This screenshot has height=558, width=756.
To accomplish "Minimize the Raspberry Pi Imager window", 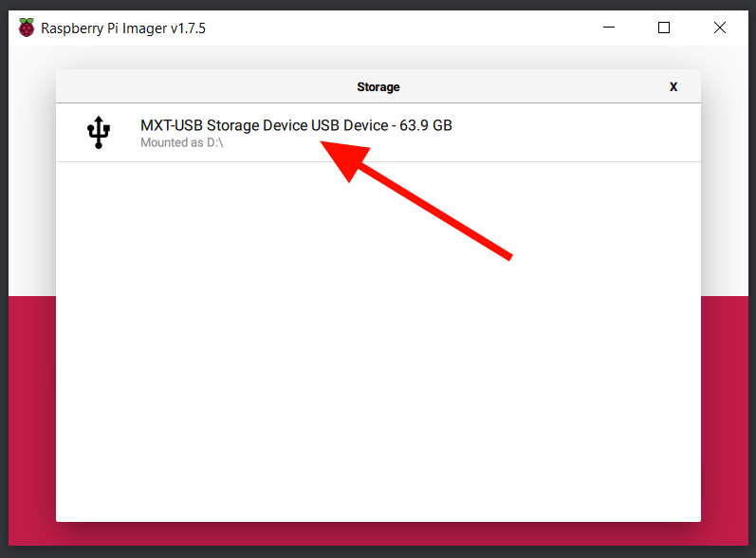I will tap(609, 28).
